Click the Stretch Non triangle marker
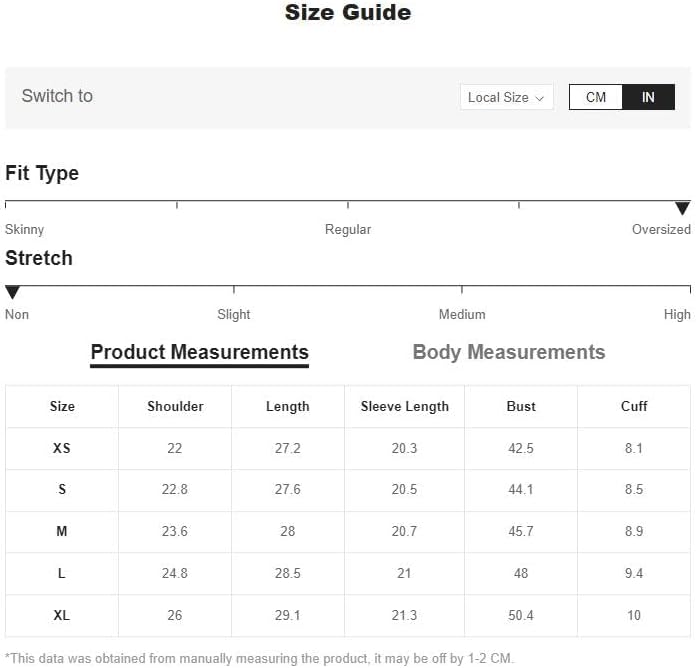697x668 pixels. (12, 292)
